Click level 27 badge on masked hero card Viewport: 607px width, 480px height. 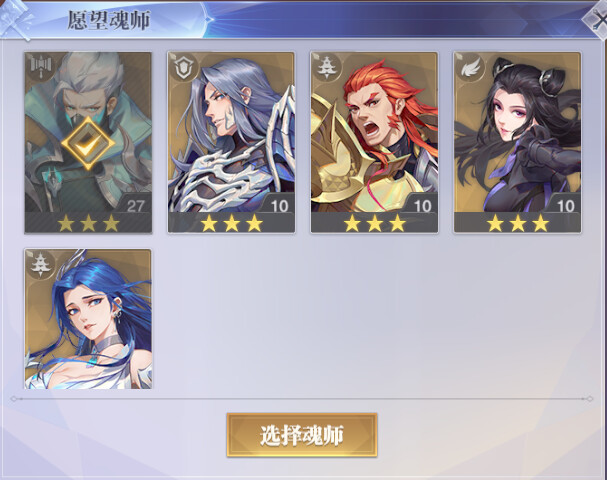tap(135, 206)
